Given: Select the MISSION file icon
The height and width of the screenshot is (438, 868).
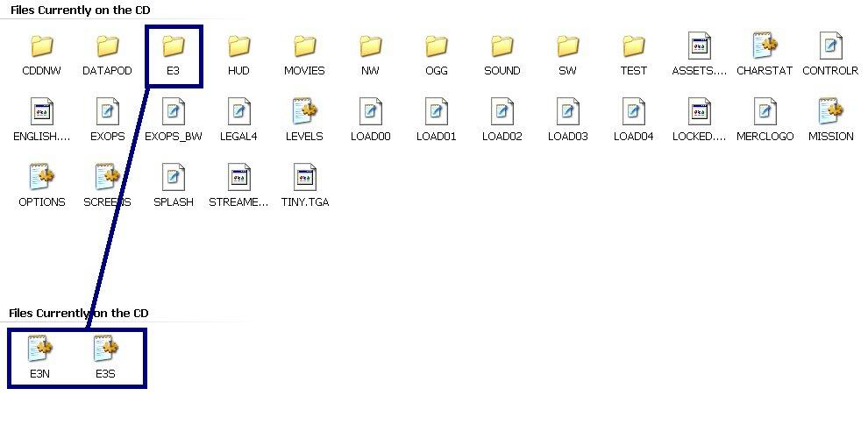Looking at the screenshot, I should point(831,111).
